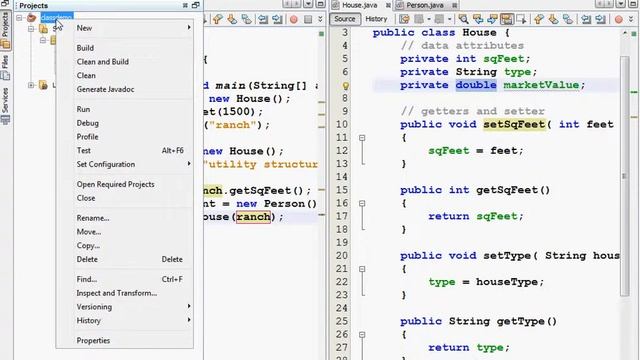The height and width of the screenshot is (360, 640).
Task: Click the second gray icon before Find Selection
Action: click(x=439, y=19)
